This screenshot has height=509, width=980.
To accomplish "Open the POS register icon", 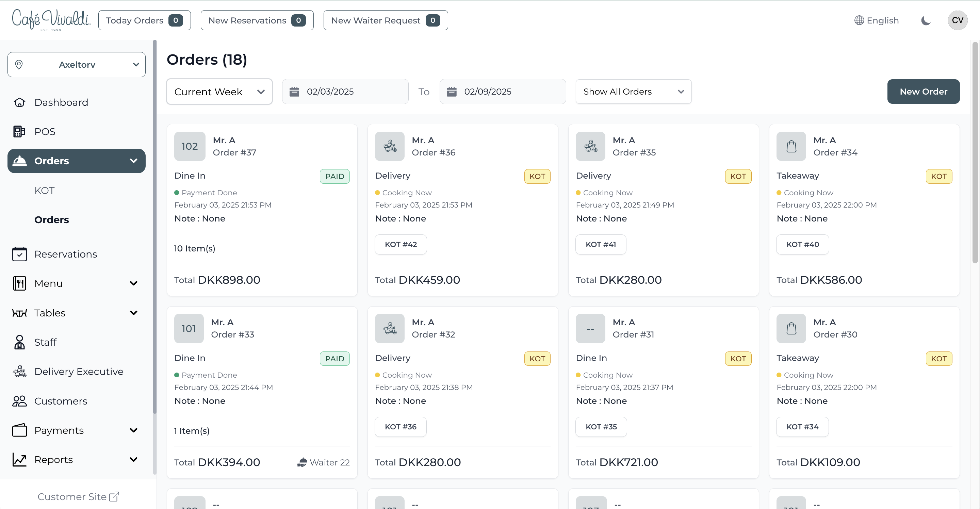I will [x=19, y=132].
